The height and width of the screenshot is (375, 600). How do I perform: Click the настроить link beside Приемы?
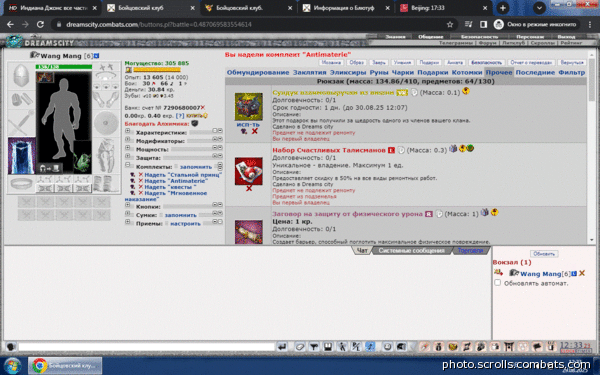(185, 223)
